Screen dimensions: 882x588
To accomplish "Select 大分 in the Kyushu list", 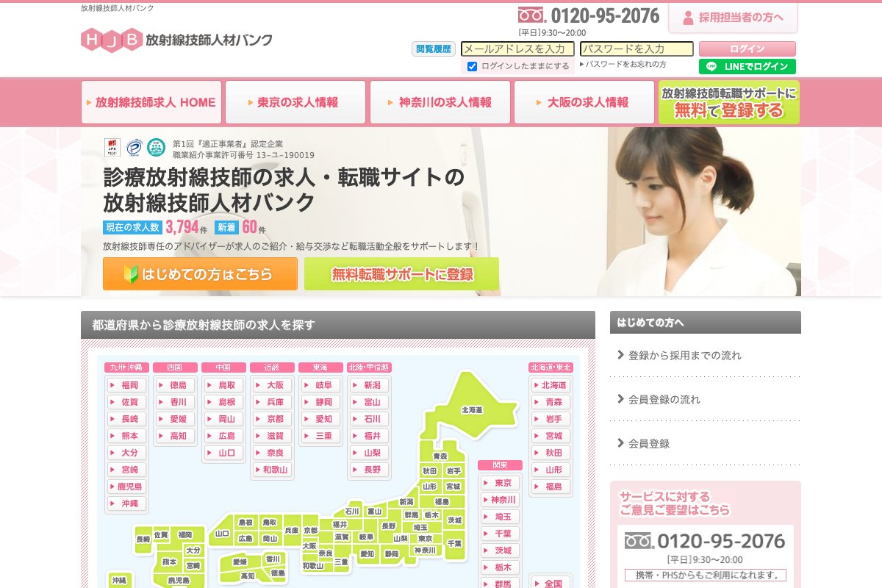I will click(x=127, y=453).
